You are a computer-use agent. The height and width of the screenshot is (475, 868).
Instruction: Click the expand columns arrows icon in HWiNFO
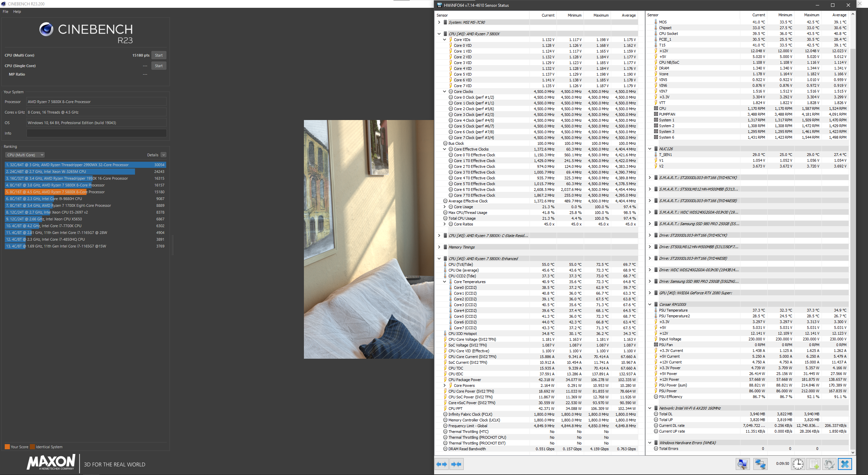click(x=442, y=464)
